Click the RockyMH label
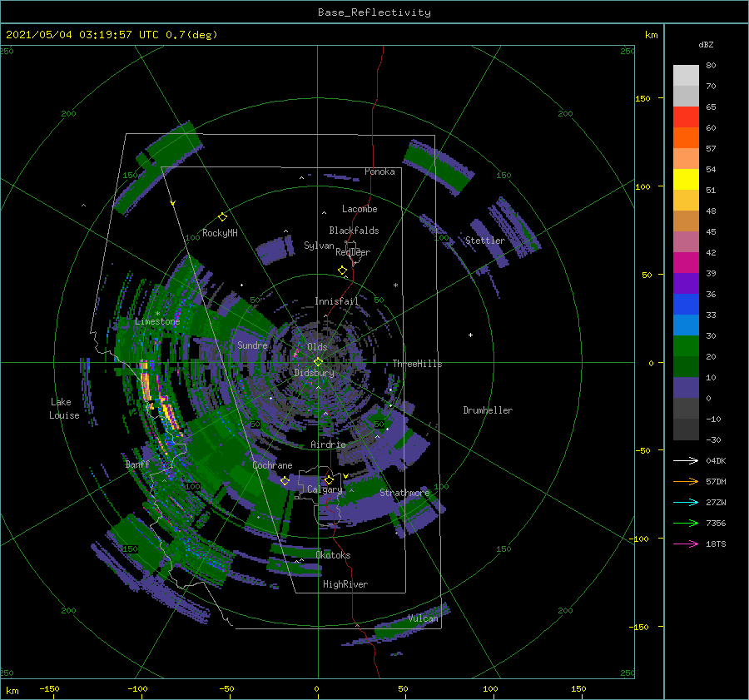The image size is (749, 700). (220, 233)
